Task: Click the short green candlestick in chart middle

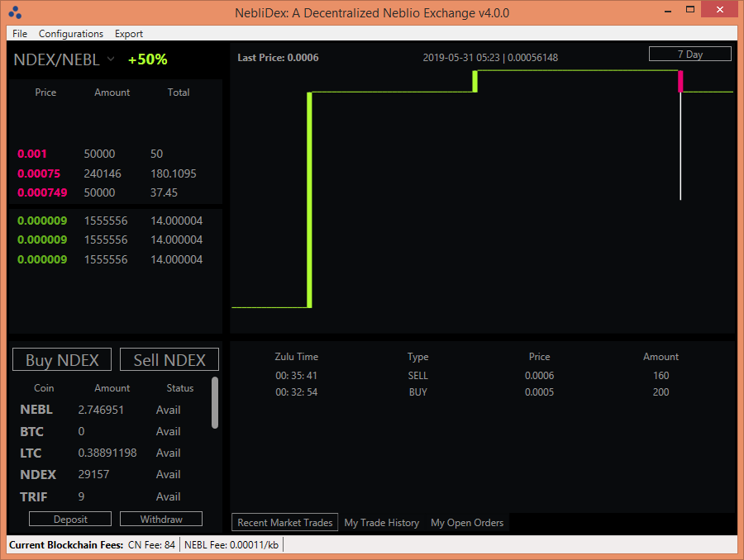Action: pyautogui.click(x=475, y=81)
